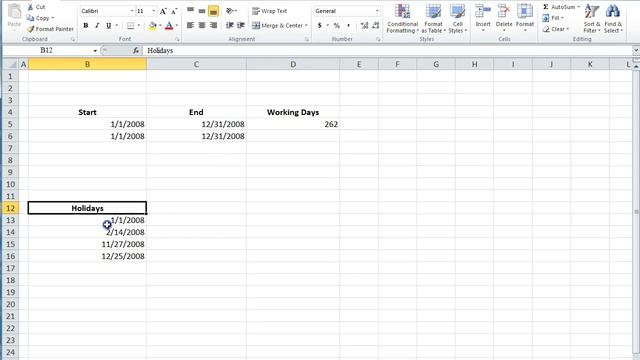Viewport: 640px width, 360px height.
Task: Open the Calibri font name dropdown
Action: 132,11
